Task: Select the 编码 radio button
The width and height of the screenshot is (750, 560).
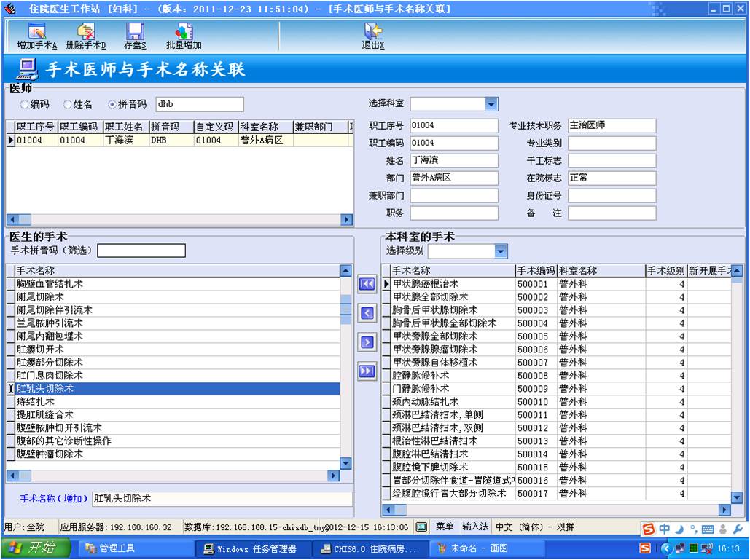Action: pos(24,104)
